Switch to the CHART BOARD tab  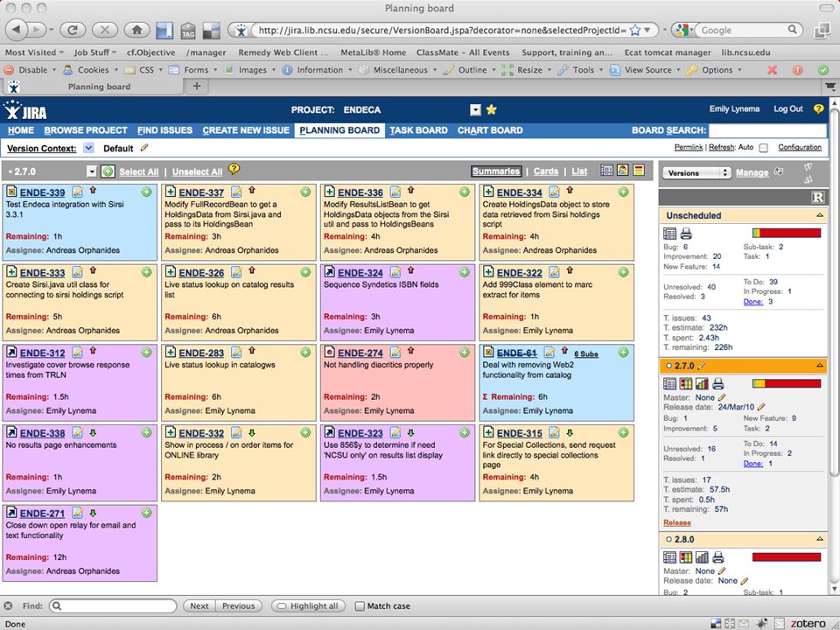click(x=490, y=130)
